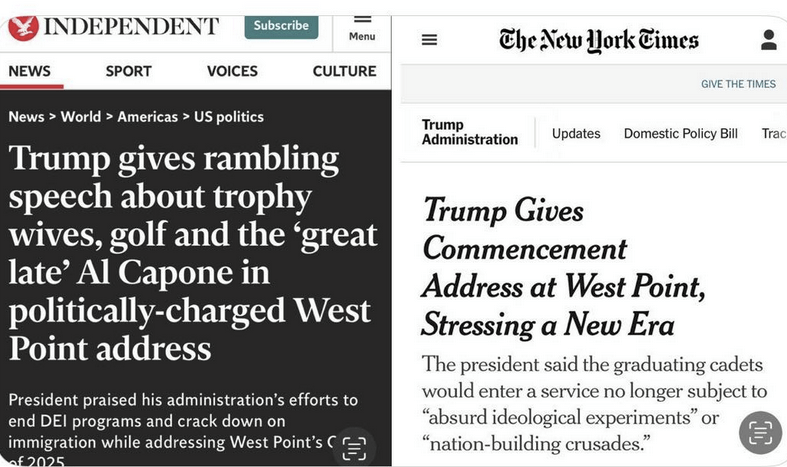Open the Trump Administration section label
The width and height of the screenshot is (787, 467).
coord(469,132)
